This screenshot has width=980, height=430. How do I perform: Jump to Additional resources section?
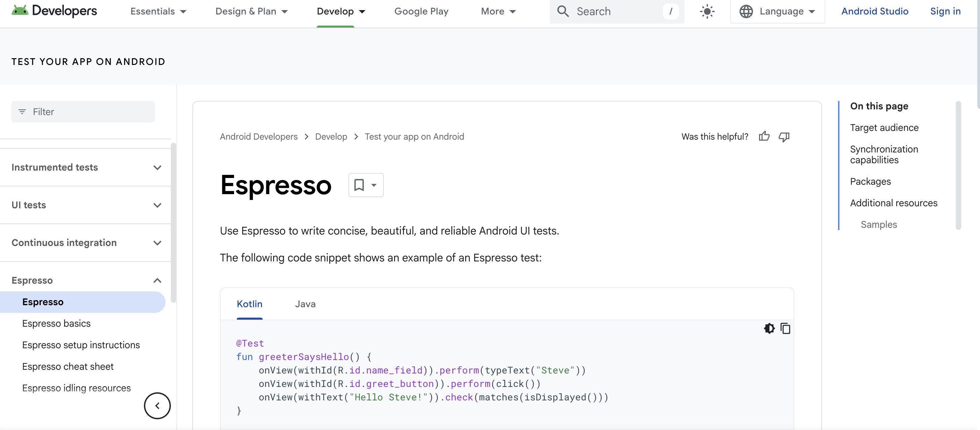(894, 203)
